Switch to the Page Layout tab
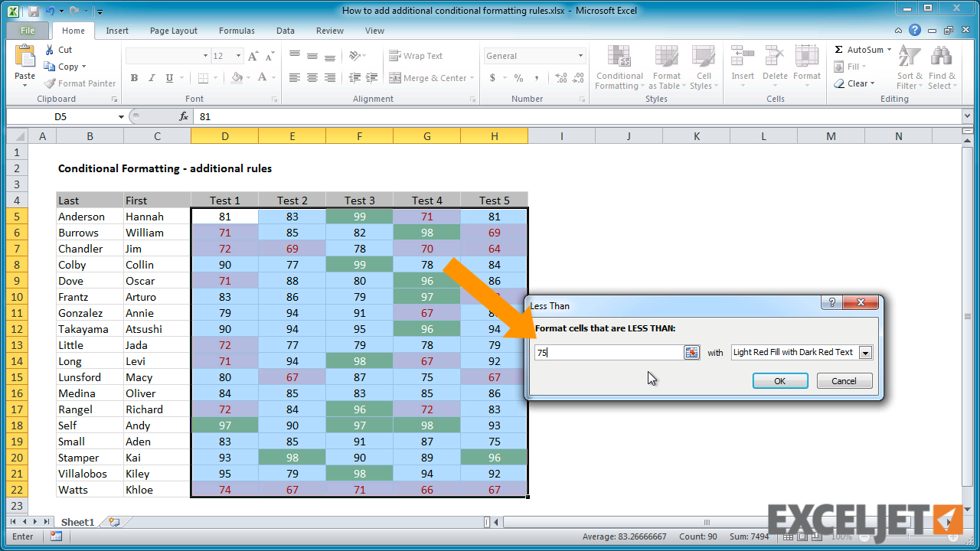This screenshot has width=980, height=551. tap(174, 31)
